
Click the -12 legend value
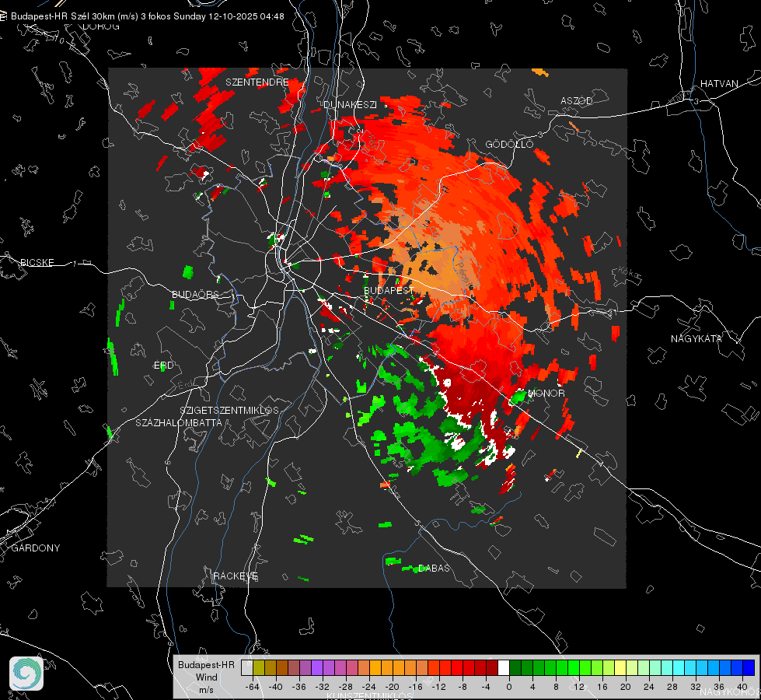[439, 687]
